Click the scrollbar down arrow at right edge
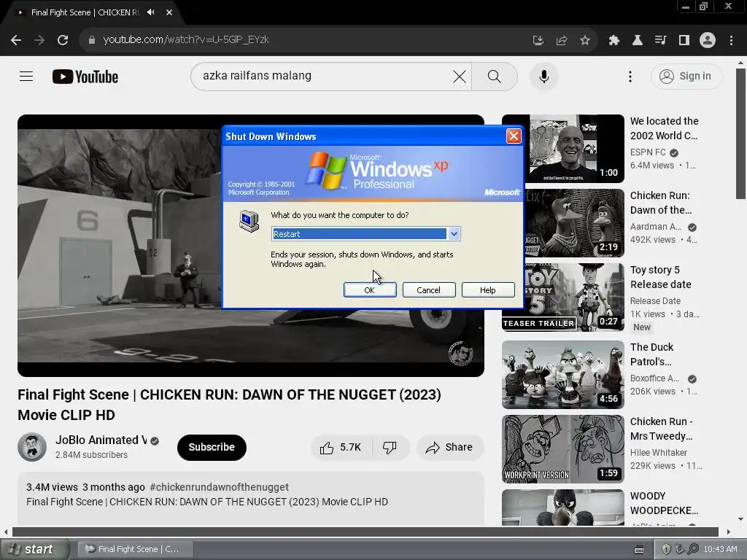 click(x=740, y=519)
